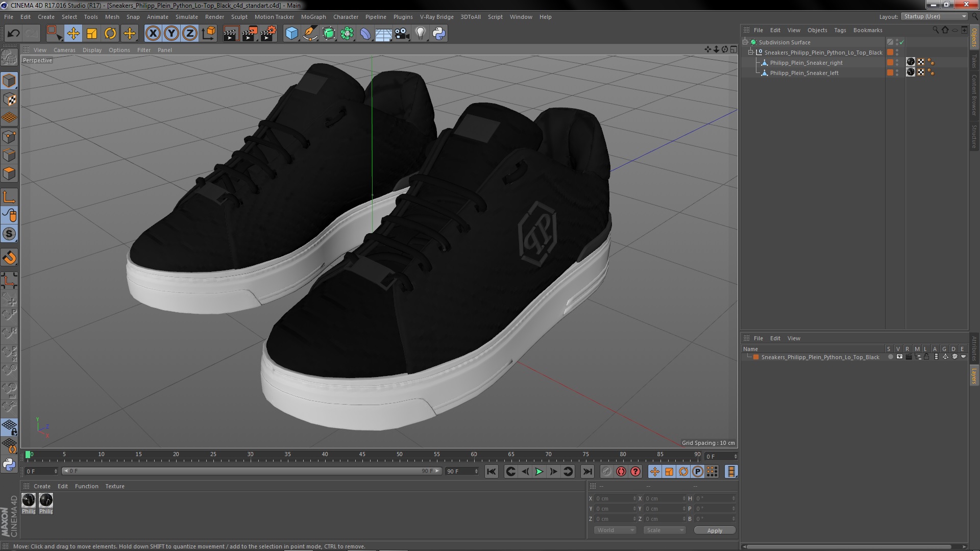Open the Layout Startup dropdown
Image resolution: width=980 pixels, height=551 pixels.
pos(934,17)
